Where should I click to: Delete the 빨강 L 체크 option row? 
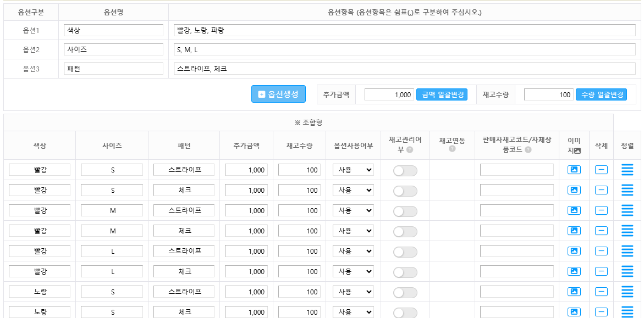(x=601, y=272)
